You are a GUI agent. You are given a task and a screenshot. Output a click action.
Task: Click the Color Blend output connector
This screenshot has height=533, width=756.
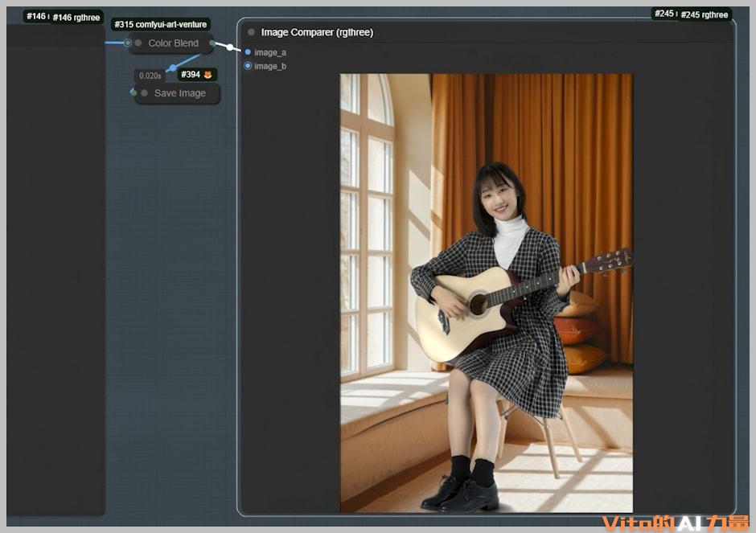click(x=212, y=43)
